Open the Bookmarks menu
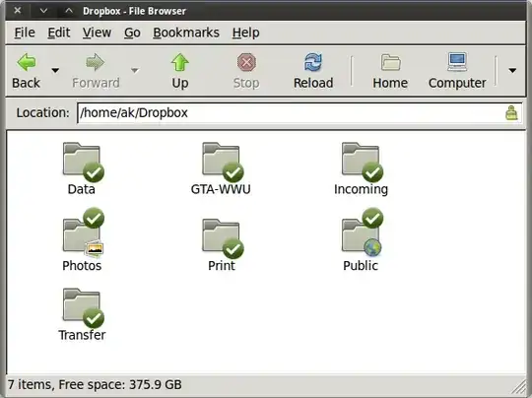 [x=186, y=33]
